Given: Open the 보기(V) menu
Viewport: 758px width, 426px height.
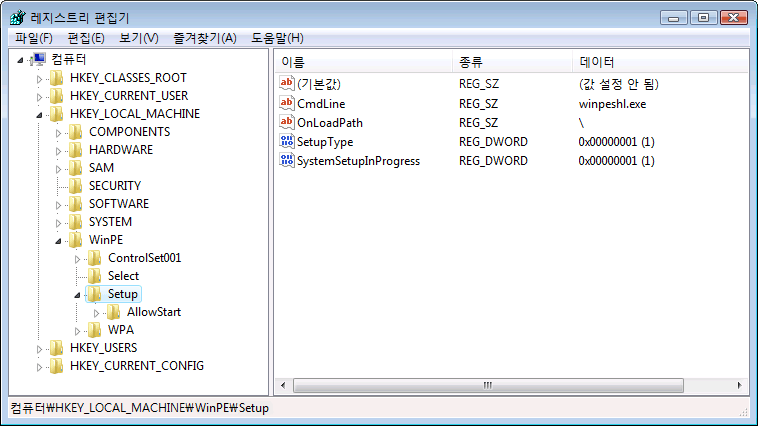Looking at the screenshot, I should click(139, 38).
